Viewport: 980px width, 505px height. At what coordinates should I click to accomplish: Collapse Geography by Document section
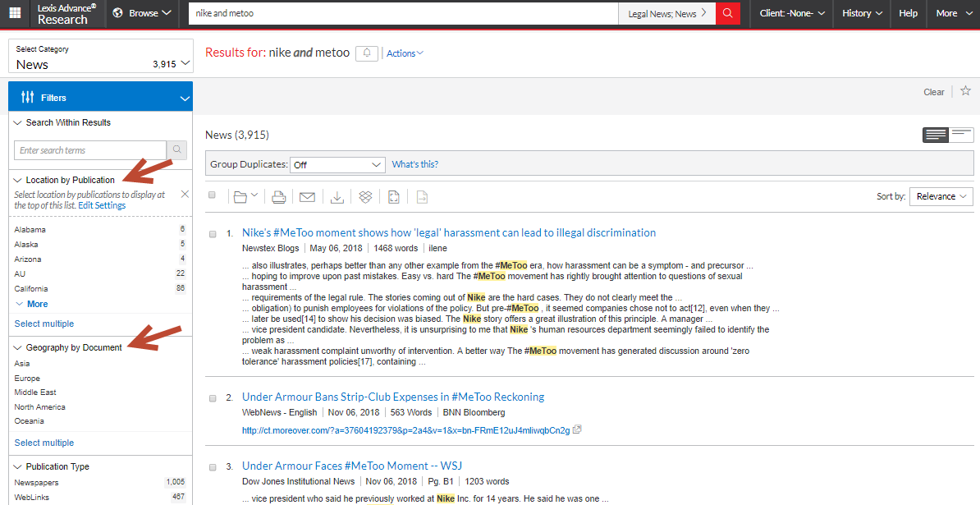(x=17, y=347)
